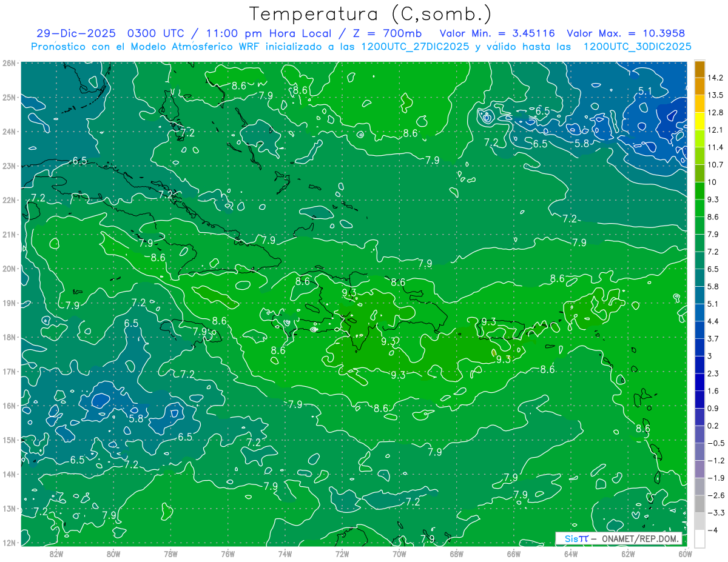Click the 78W longitude axis label
Screen dimensions: 728x562
coord(170,553)
